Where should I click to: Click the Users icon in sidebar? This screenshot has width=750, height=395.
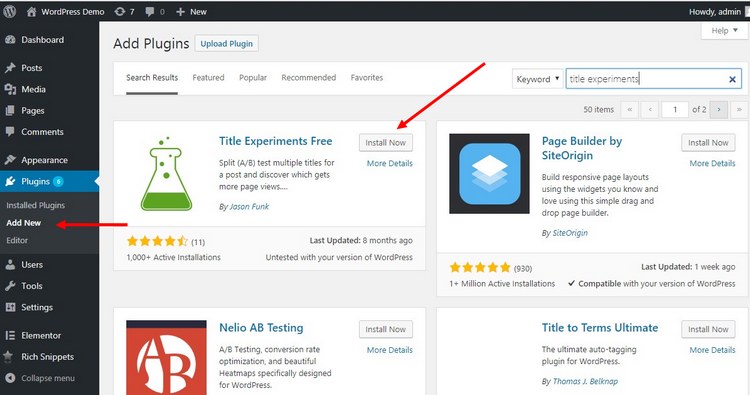pyautogui.click(x=10, y=264)
